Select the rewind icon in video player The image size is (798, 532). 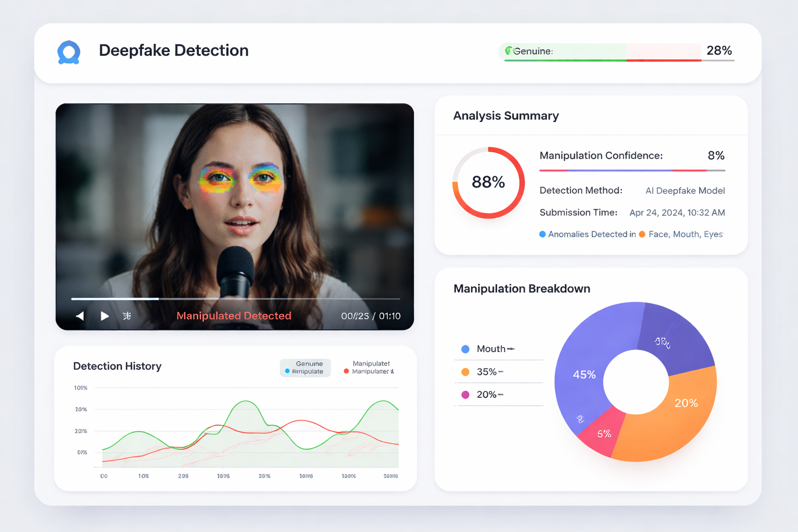click(80, 315)
